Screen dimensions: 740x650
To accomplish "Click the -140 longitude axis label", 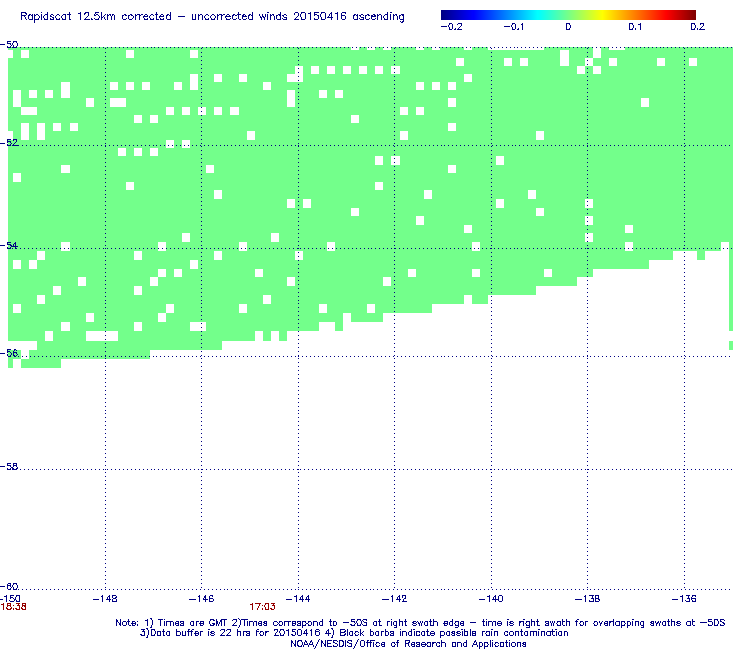I will point(491,599).
